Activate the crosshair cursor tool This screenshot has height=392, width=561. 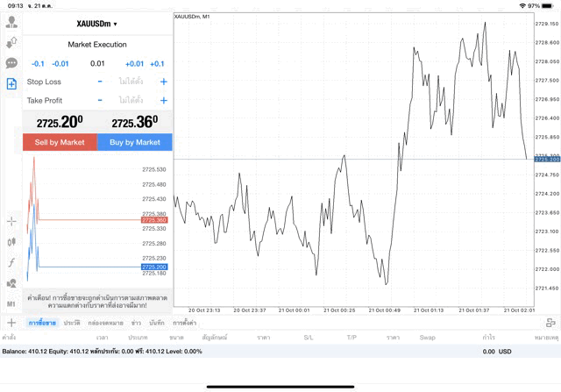11,221
